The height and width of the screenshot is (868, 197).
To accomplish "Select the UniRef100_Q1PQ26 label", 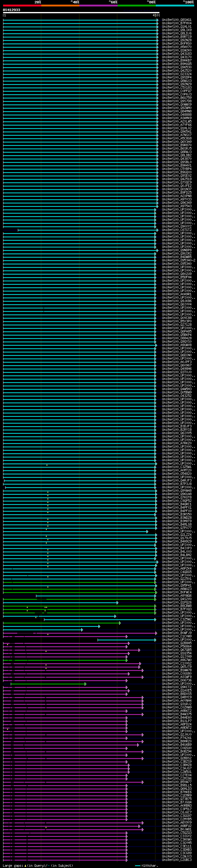I will [177, 603].
